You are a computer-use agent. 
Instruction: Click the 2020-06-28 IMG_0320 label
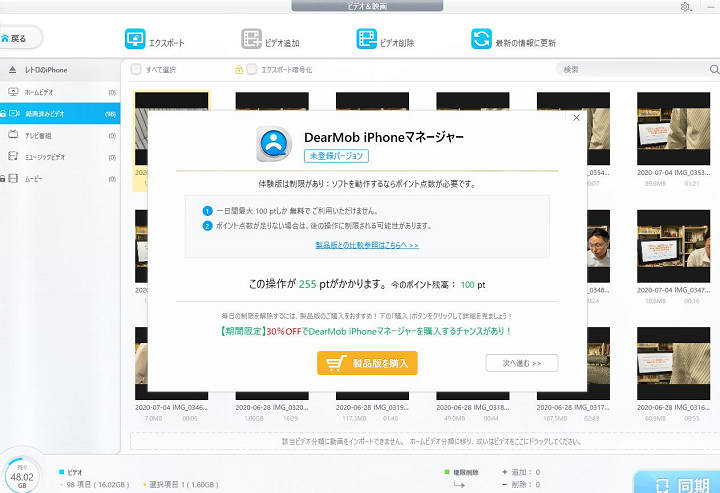tap(272, 407)
